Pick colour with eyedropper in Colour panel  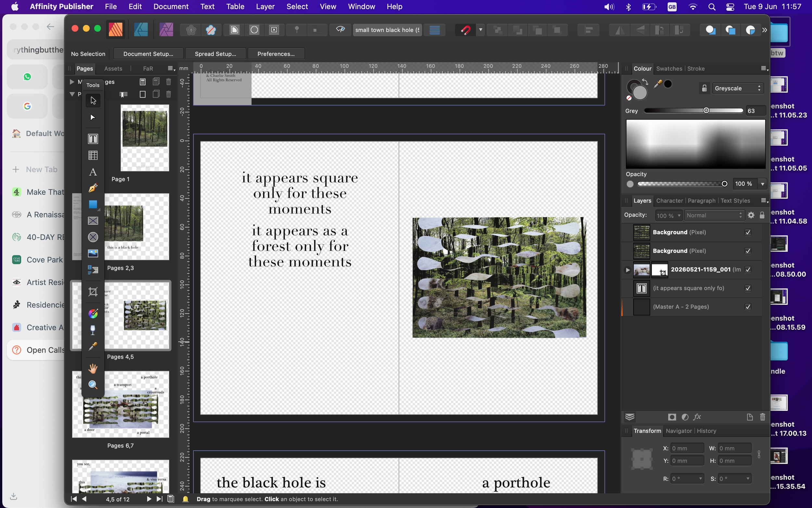(657, 84)
